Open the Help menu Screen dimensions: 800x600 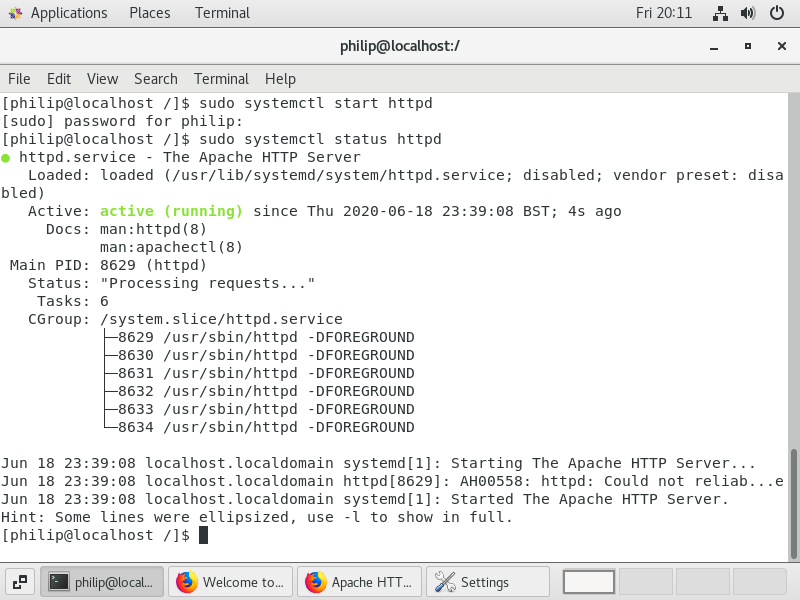280,79
